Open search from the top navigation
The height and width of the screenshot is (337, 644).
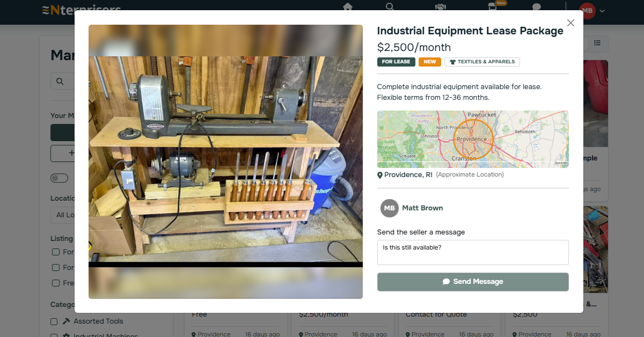(x=390, y=7)
